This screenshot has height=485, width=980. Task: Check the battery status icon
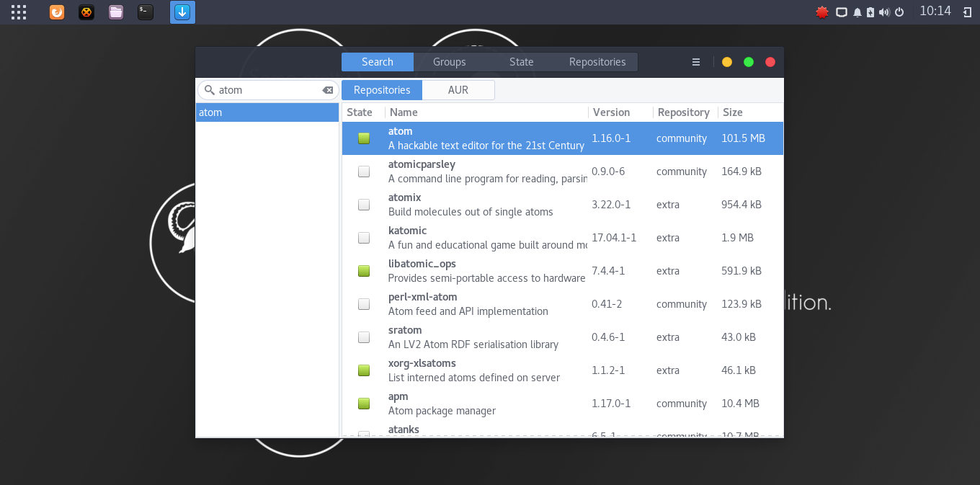coord(870,12)
